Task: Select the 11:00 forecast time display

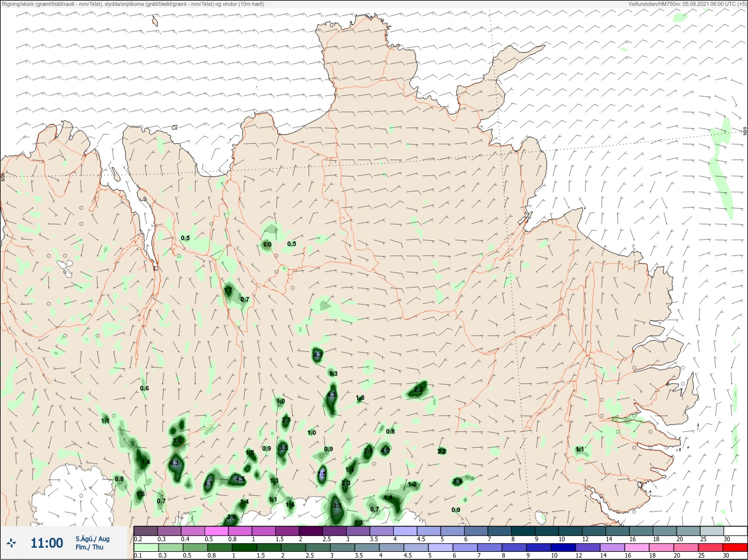Action: click(x=47, y=543)
